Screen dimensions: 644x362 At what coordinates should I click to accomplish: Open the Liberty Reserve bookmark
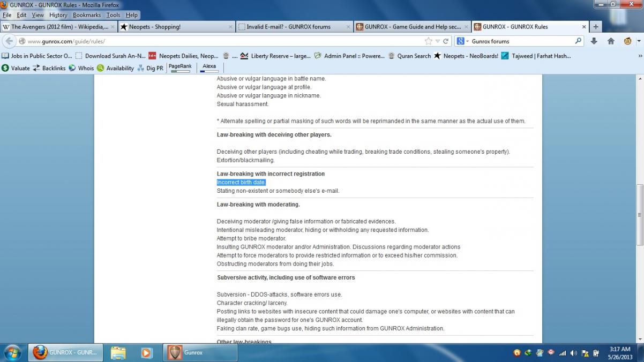pyautogui.click(x=275, y=56)
